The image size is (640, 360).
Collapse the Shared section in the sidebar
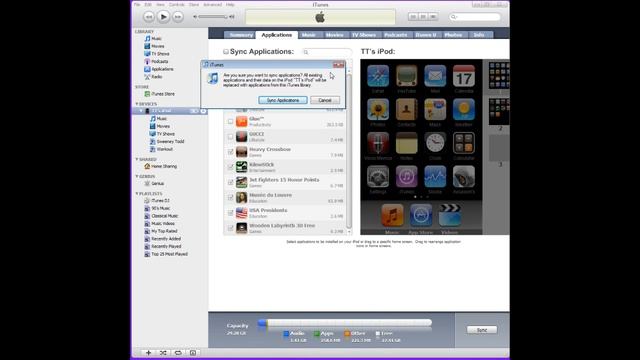[x=137, y=159]
